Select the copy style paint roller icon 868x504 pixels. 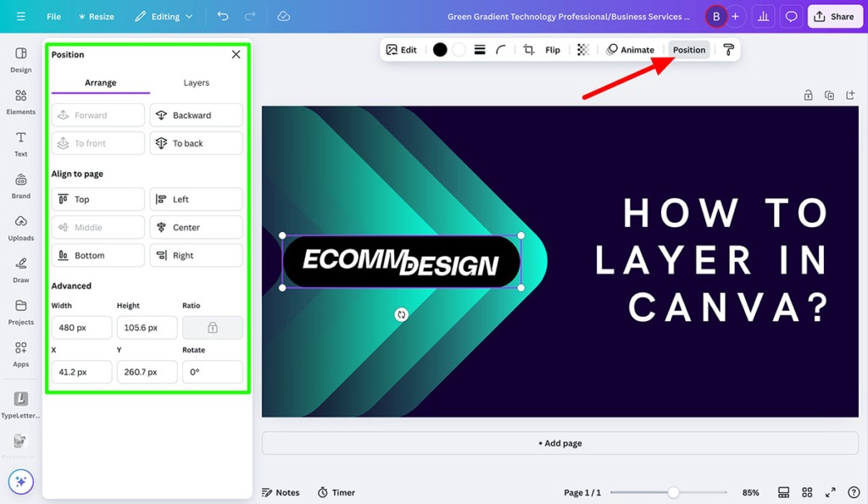tap(728, 49)
